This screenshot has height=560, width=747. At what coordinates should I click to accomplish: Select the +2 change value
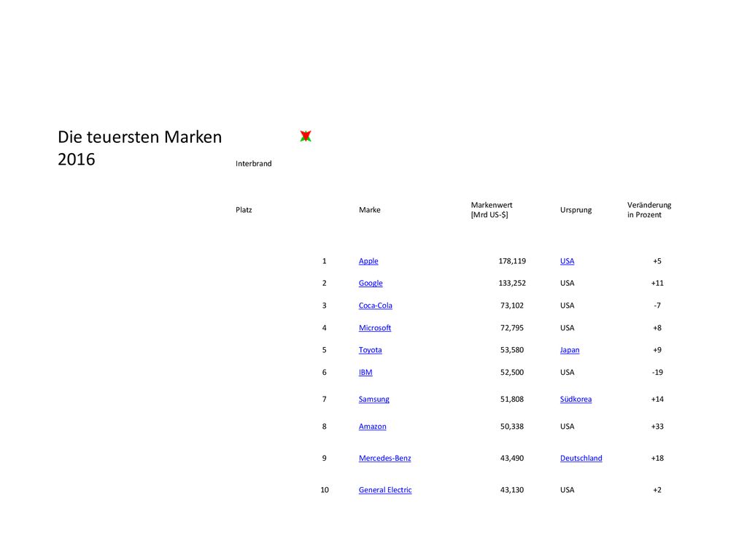(657, 489)
